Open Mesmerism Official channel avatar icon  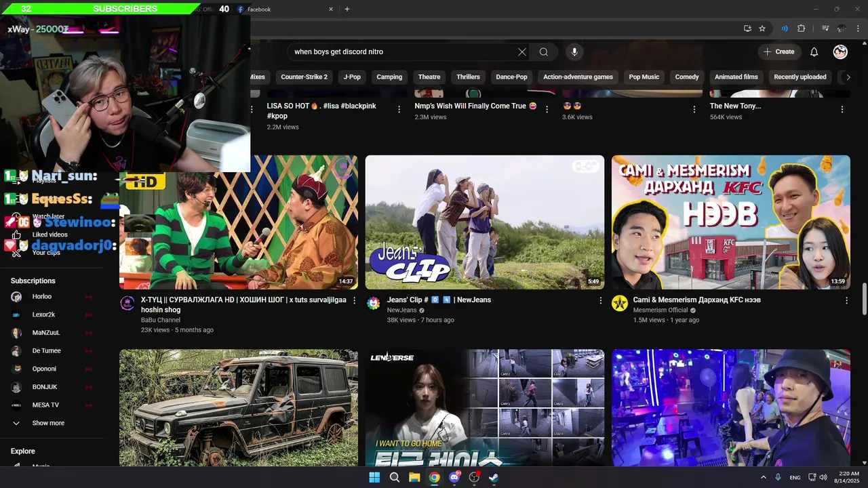pos(620,303)
